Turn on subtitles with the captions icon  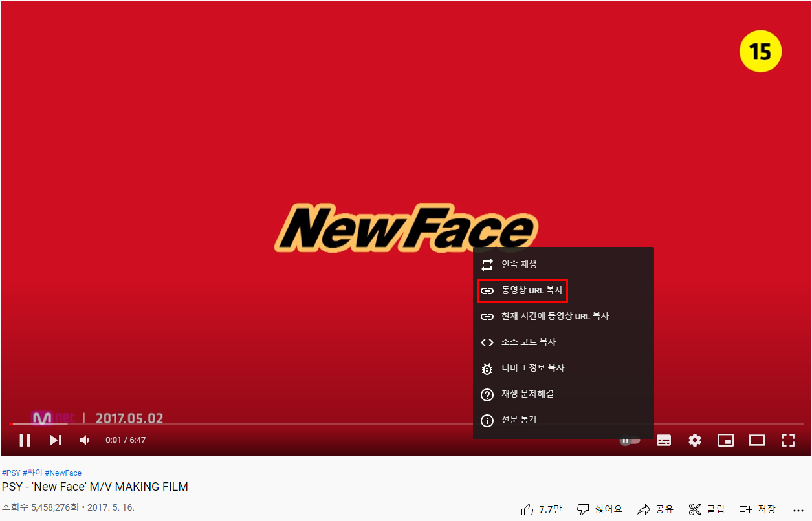tap(664, 440)
